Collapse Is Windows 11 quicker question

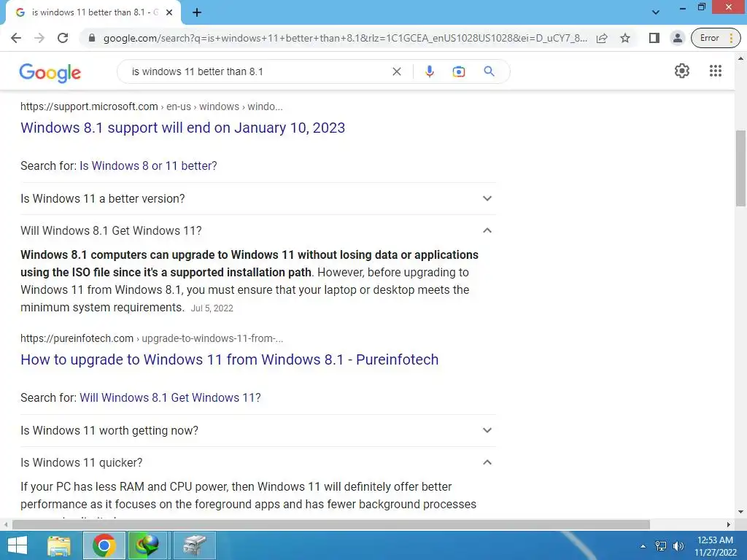[x=258, y=462]
